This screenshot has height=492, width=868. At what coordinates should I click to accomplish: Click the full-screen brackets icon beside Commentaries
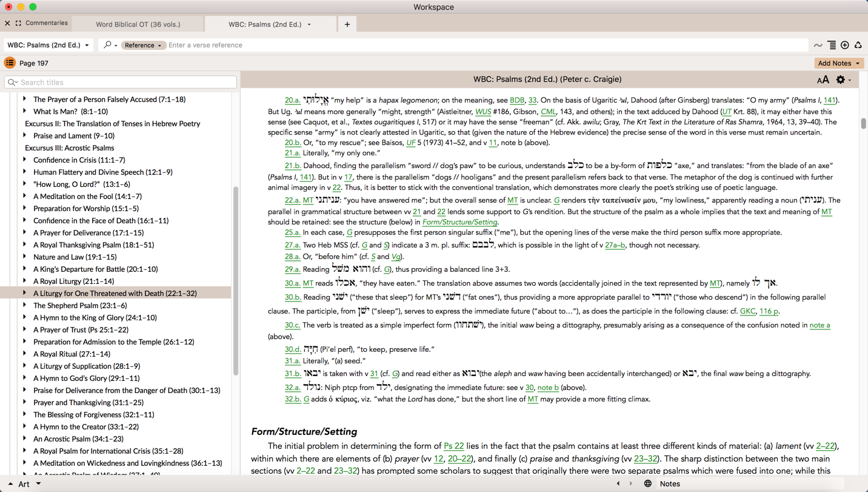[x=18, y=23]
